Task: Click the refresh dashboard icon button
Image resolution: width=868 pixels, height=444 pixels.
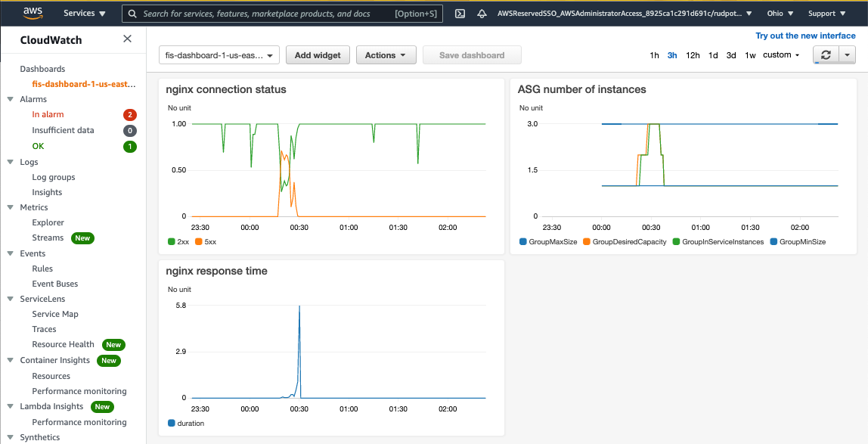Action: pos(826,54)
